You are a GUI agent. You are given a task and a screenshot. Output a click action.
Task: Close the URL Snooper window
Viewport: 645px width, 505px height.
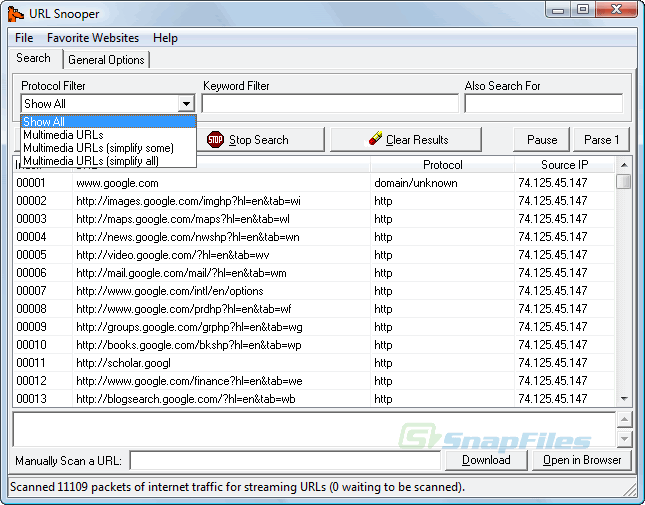click(x=616, y=9)
